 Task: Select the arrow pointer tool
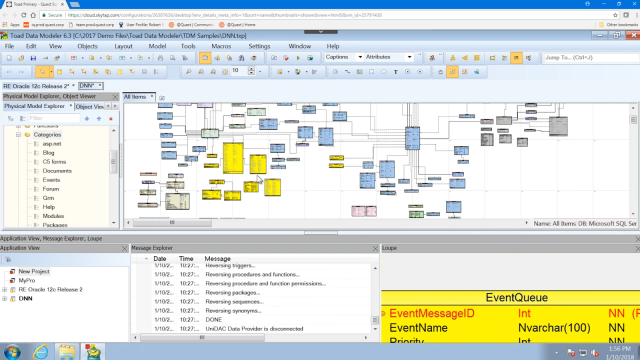(42, 72)
